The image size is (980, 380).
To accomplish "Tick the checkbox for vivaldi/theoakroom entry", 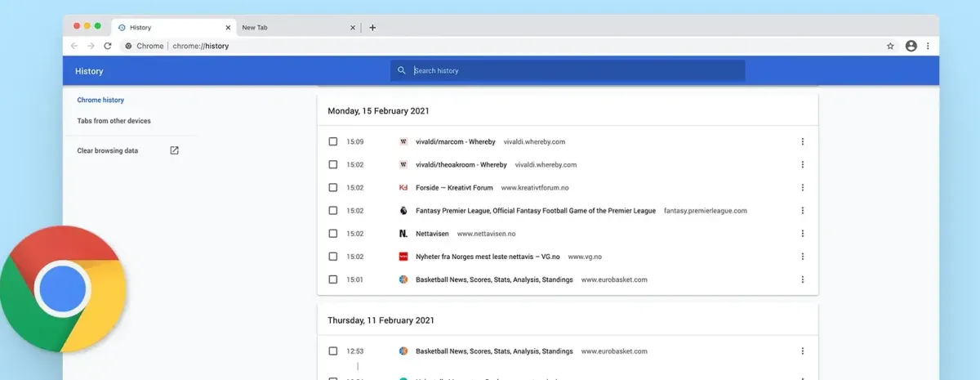I will (x=333, y=164).
